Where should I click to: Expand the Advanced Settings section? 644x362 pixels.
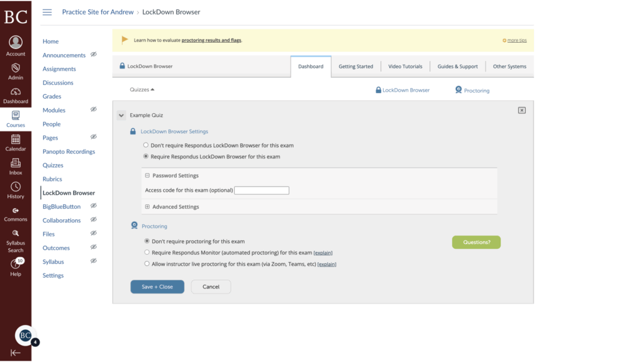point(147,206)
